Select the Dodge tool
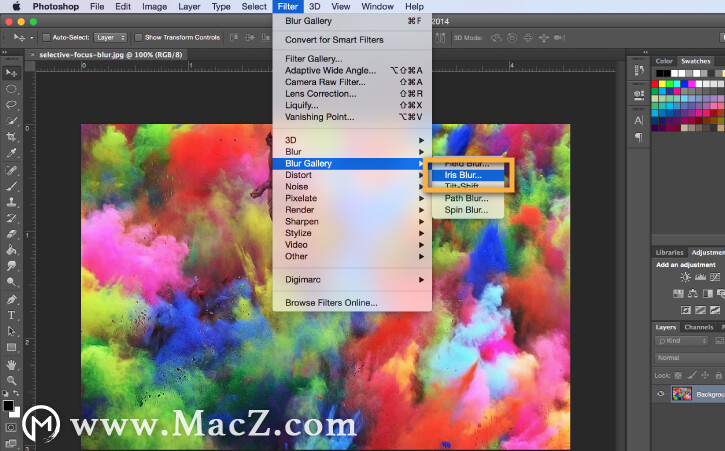The width and height of the screenshot is (725, 451). pos(11,282)
